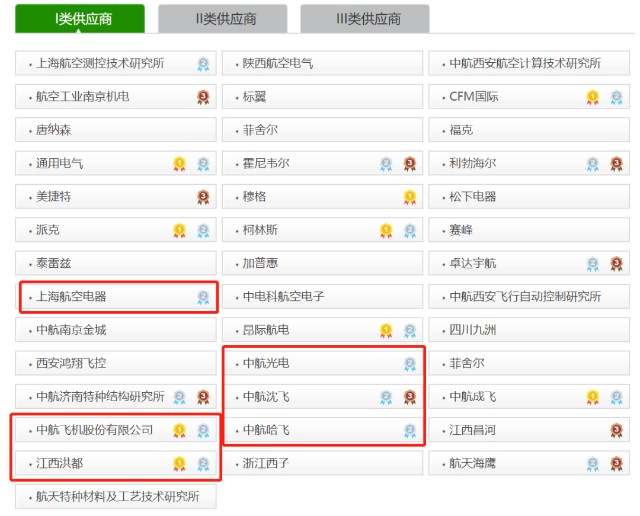Screen dimensions: 640x516
Task: Click silver medal icon in 派克 row
Action: point(203,230)
